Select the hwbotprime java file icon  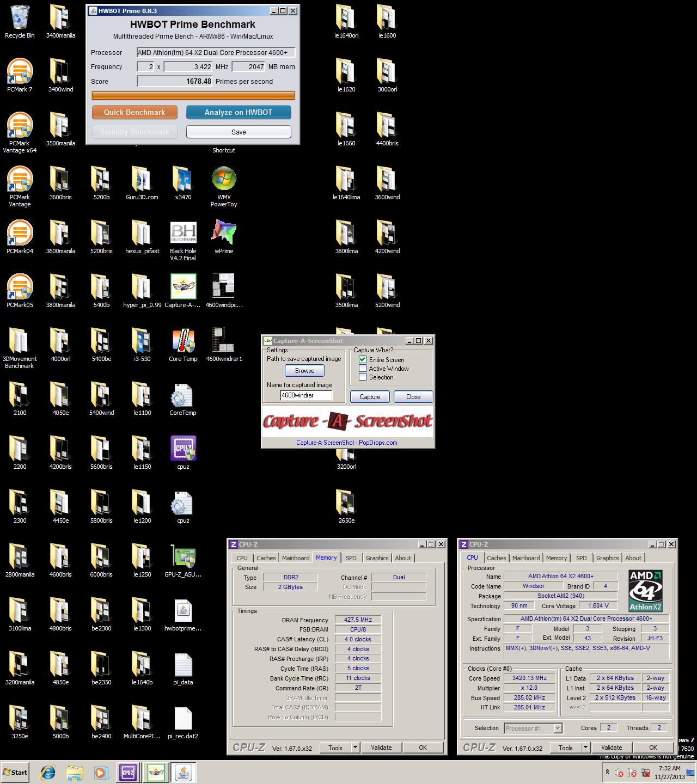coord(183,611)
